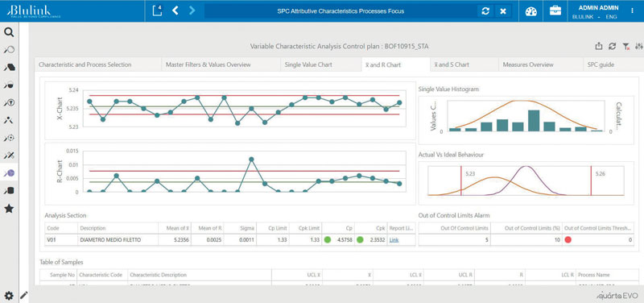Click the '0.0025' Mean of R cell
The image size is (644, 303).
(x=208, y=239)
